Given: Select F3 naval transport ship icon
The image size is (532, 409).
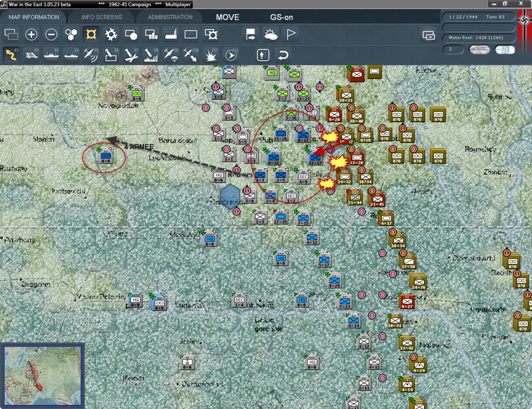Looking at the screenshot, I should pyautogui.click(x=51, y=55).
